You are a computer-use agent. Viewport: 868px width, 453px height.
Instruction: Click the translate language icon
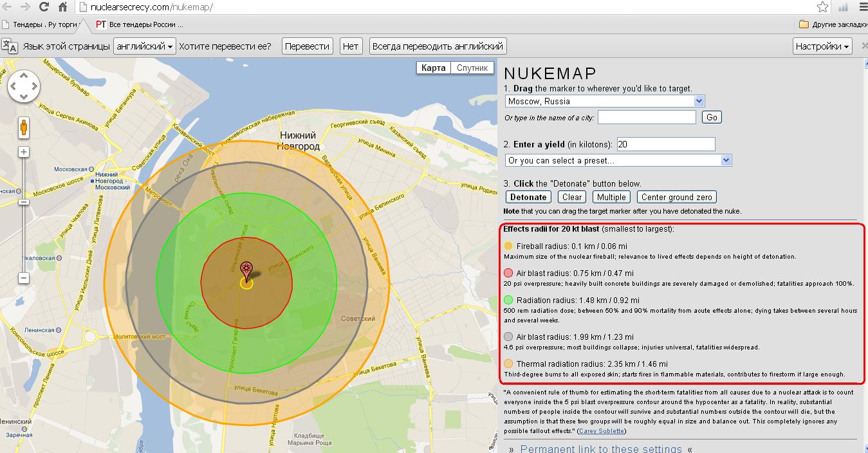point(9,46)
